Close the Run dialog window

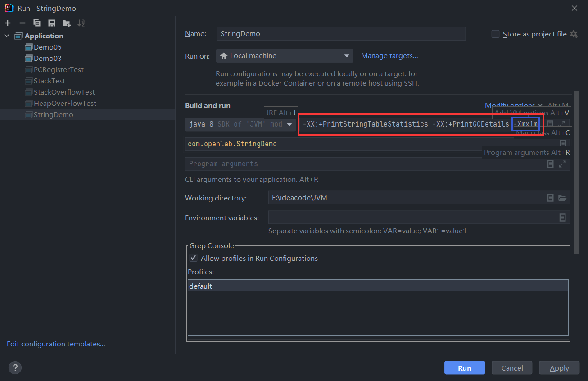tap(574, 8)
